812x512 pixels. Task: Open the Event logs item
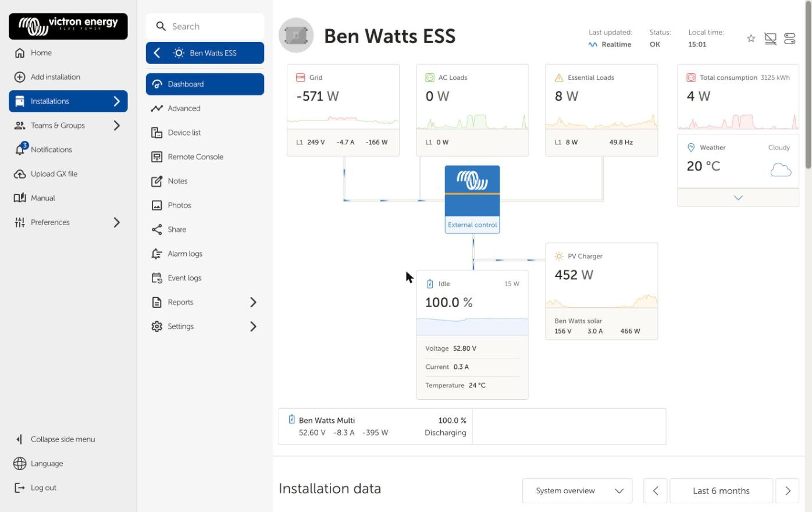click(x=205, y=278)
